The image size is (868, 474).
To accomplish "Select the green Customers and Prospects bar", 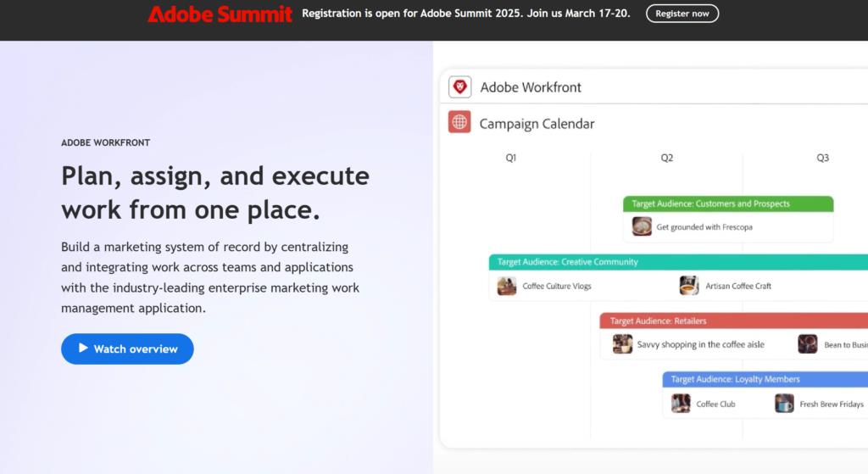I will tap(728, 204).
